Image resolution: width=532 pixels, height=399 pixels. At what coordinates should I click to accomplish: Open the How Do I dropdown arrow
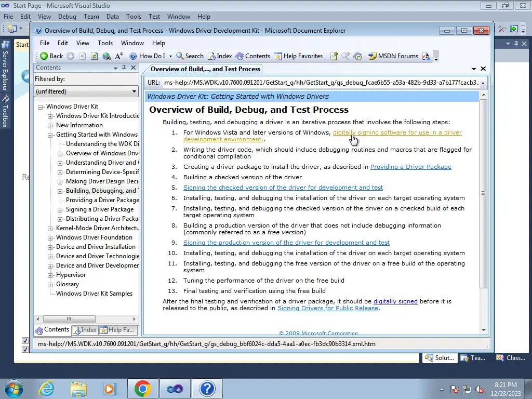coord(170,56)
